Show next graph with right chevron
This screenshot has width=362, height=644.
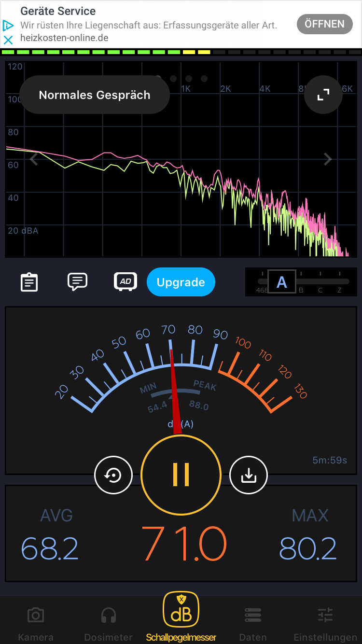[328, 159]
